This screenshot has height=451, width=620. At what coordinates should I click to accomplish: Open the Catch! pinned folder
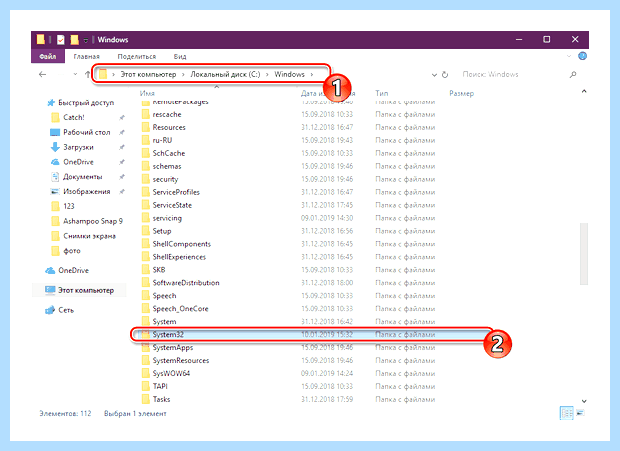74,117
